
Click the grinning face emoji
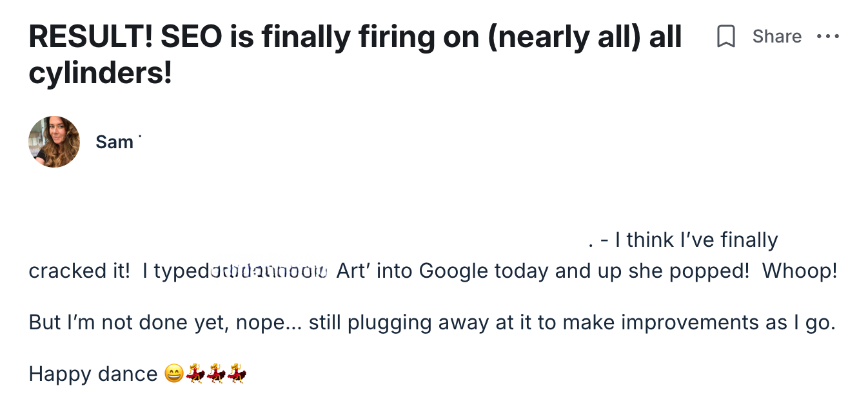tap(173, 374)
